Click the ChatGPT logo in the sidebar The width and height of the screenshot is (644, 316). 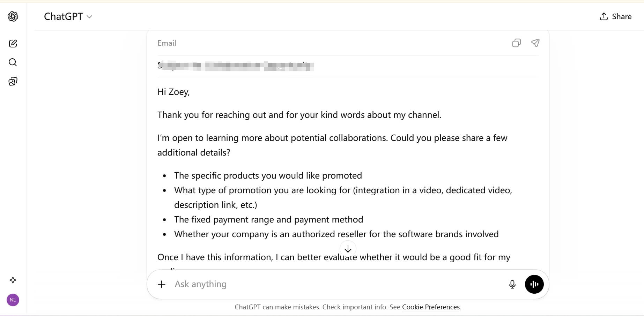point(13,16)
